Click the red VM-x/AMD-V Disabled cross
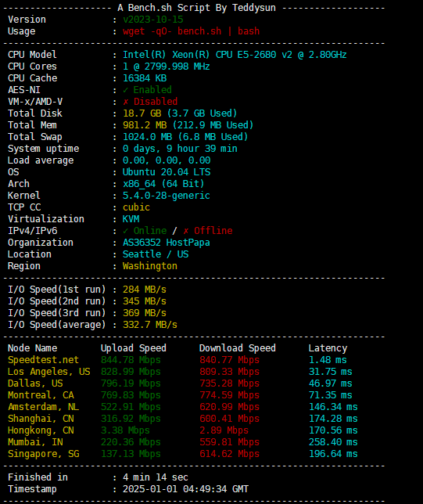Image resolution: width=423 pixels, height=504 pixels. [x=126, y=102]
